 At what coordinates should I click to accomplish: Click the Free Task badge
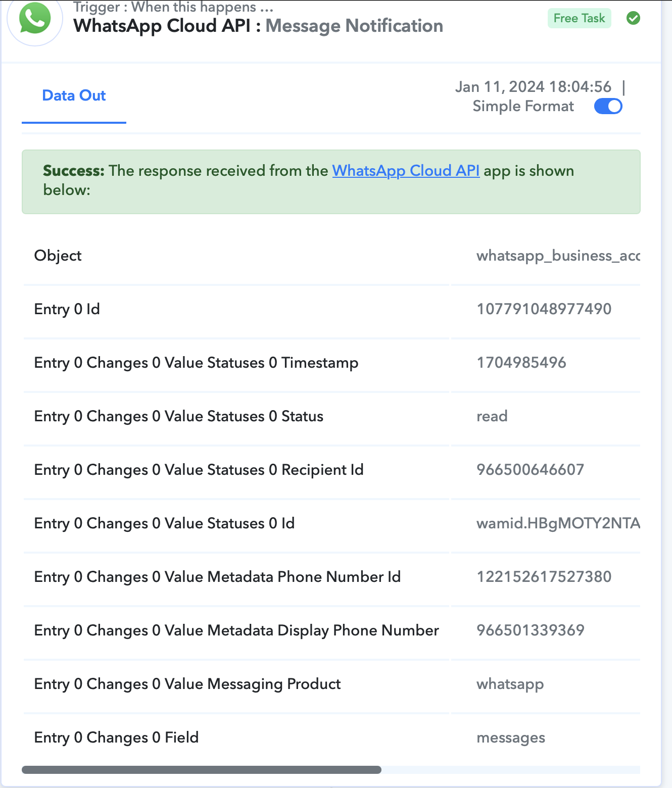pos(579,18)
